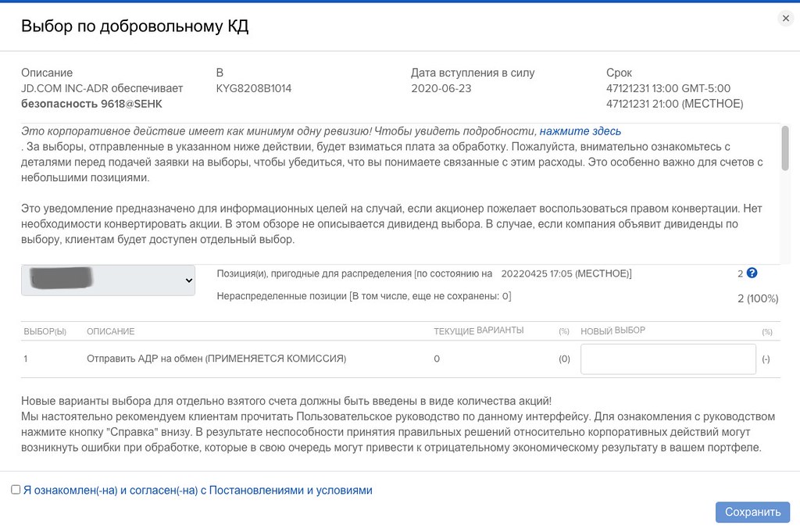
Task: Click the effective date 2020-06-23
Action: tap(441, 88)
